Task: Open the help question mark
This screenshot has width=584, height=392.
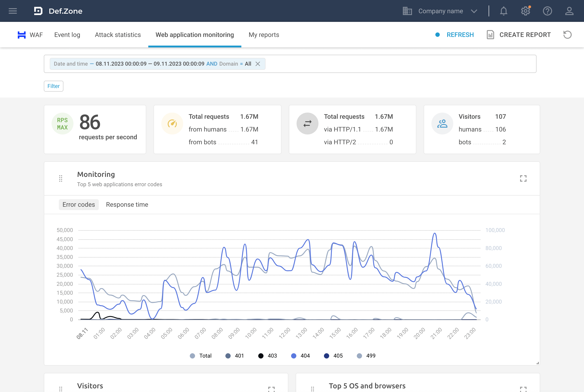Action: (547, 11)
